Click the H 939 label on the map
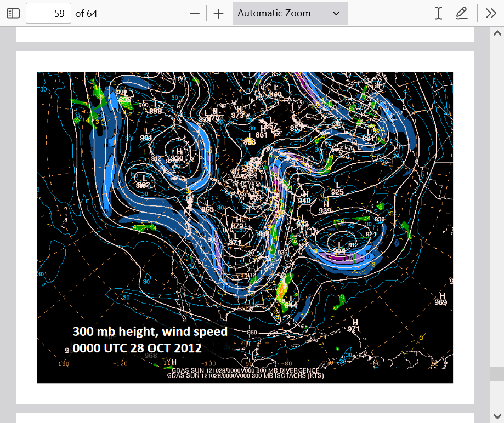 325,208
